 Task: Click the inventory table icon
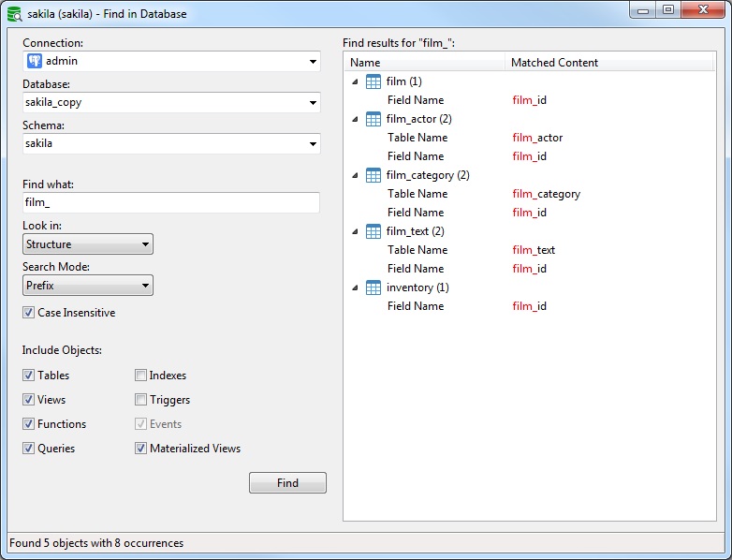(x=373, y=287)
